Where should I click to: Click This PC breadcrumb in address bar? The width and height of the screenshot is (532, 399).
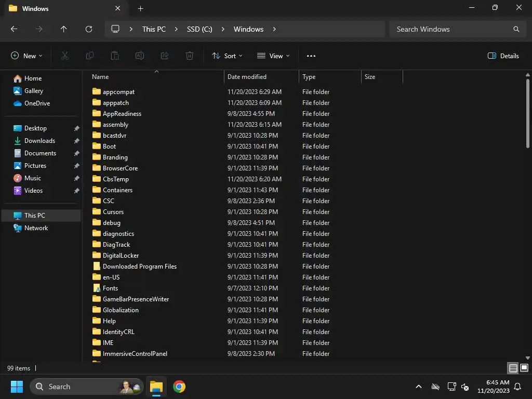pyautogui.click(x=154, y=29)
